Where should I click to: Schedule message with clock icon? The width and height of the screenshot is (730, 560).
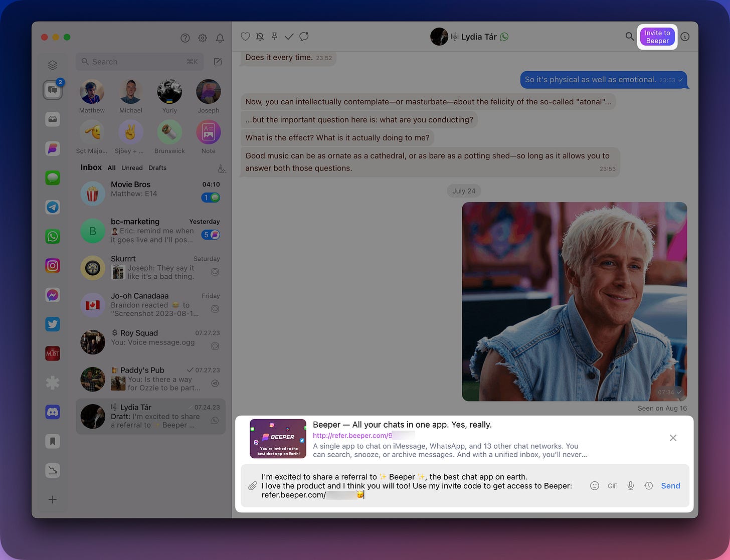[649, 486]
